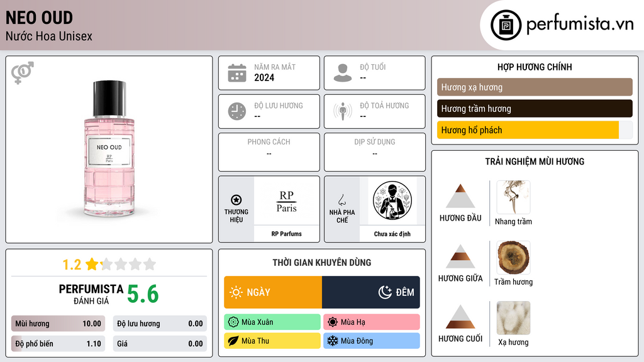Click the Hương giữa middle-note pyramid icon

(x=460, y=256)
